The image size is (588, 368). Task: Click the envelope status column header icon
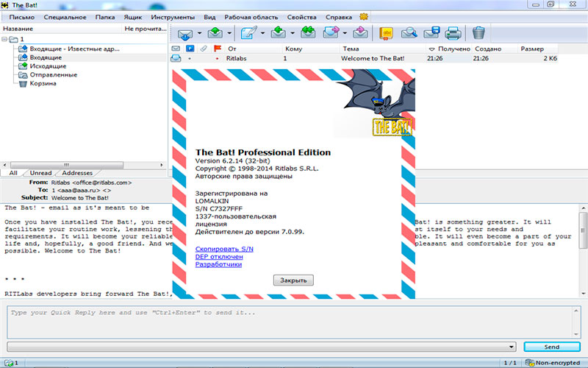tap(176, 49)
